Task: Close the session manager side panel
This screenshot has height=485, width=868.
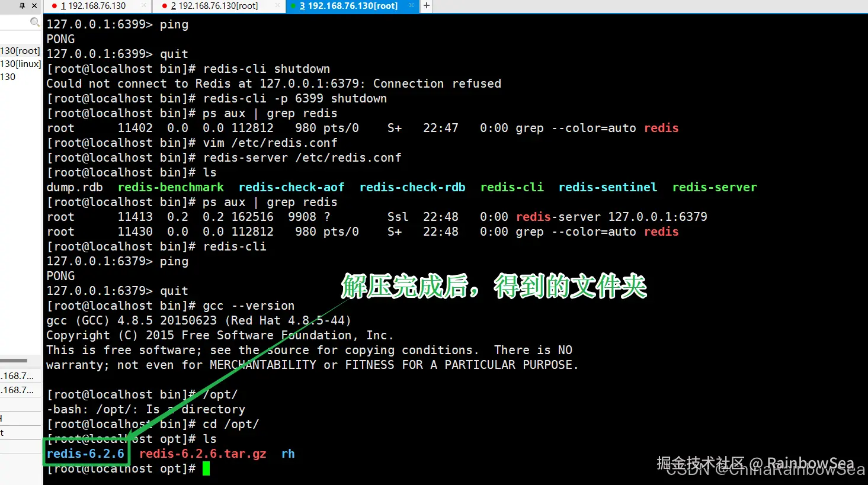Action: (34, 5)
